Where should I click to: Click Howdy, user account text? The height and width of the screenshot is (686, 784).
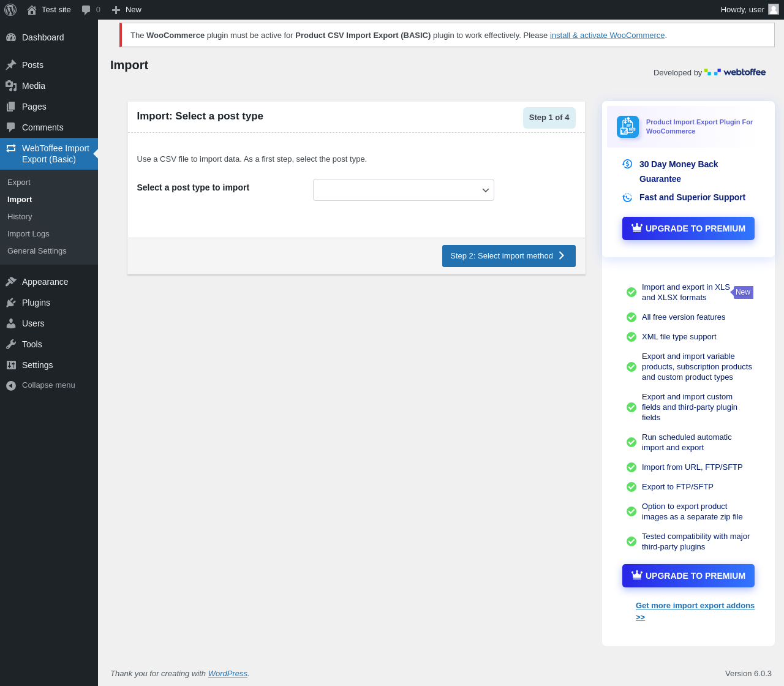click(x=742, y=10)
